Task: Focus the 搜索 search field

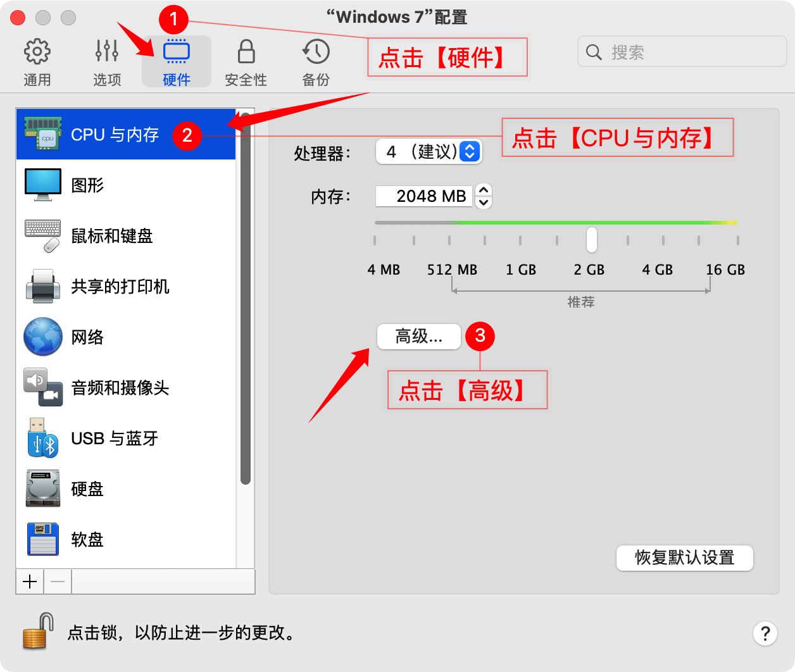Action: click(682, 52)
